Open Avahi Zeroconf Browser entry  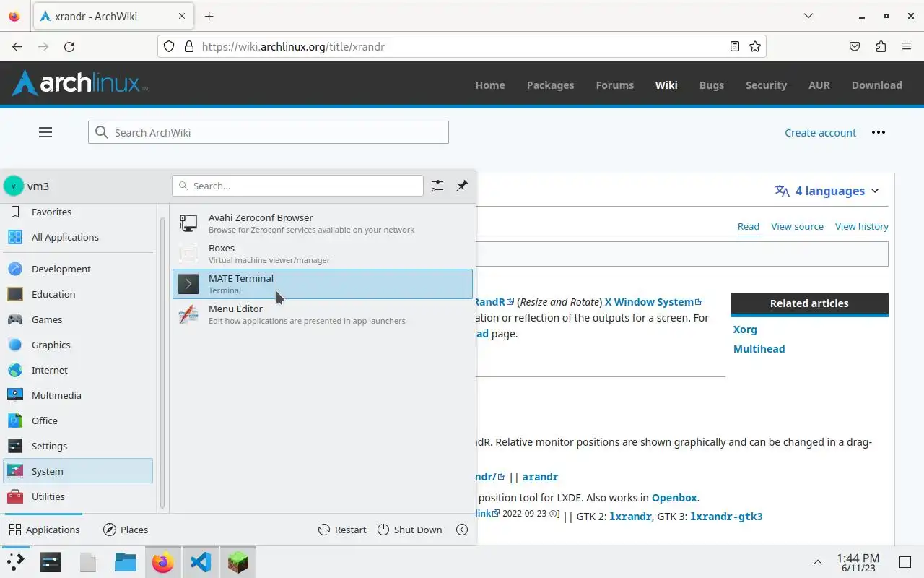323,223
